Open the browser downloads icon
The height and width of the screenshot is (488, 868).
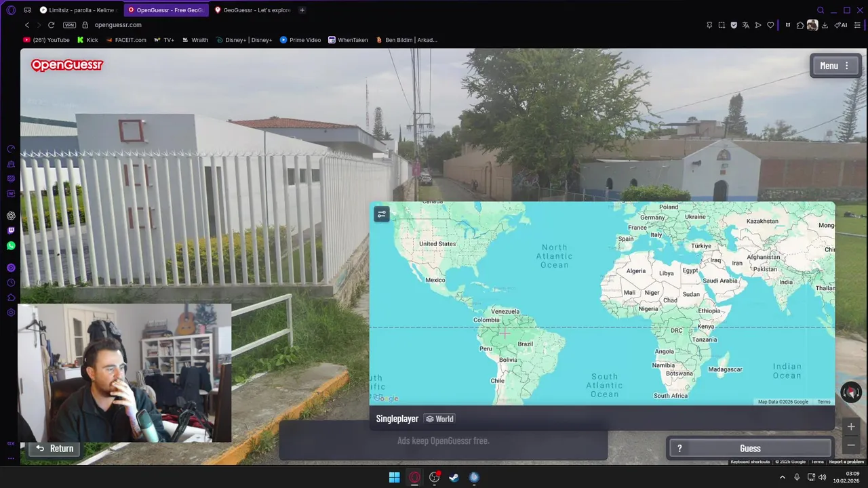pos(825,25)
